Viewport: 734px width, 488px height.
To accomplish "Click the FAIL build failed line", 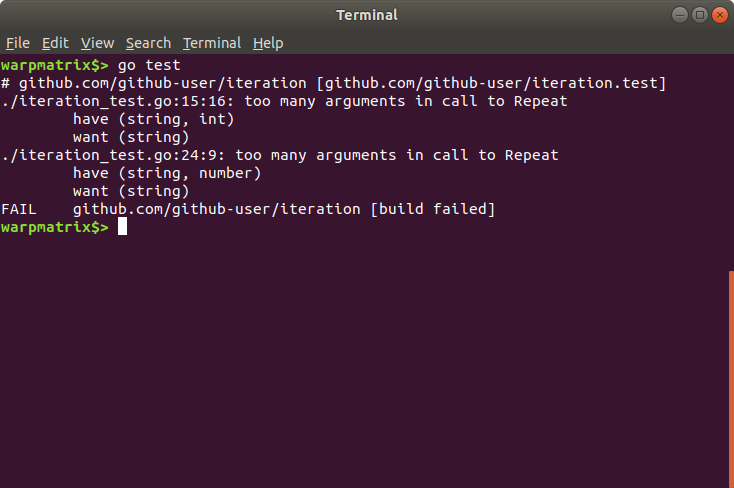I will tap(248, 209).
